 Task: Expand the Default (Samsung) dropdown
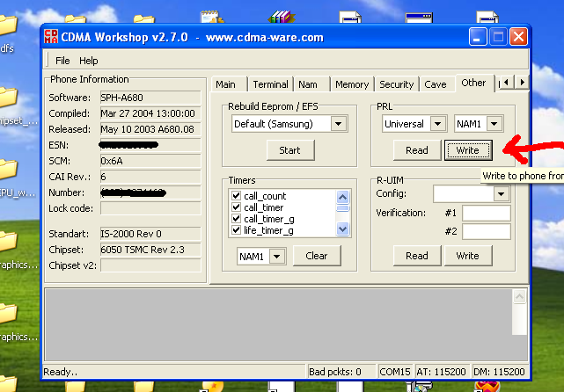(x=339, y=124)
